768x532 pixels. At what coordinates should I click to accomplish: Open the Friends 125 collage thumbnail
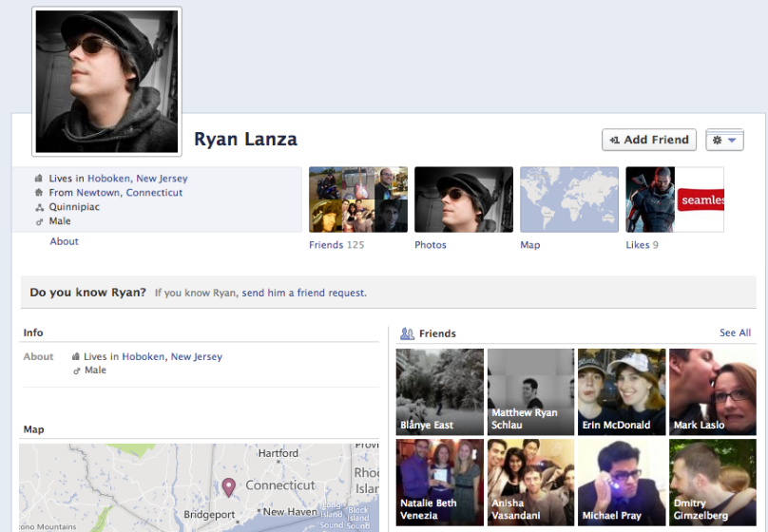click(x=358, y=199)
